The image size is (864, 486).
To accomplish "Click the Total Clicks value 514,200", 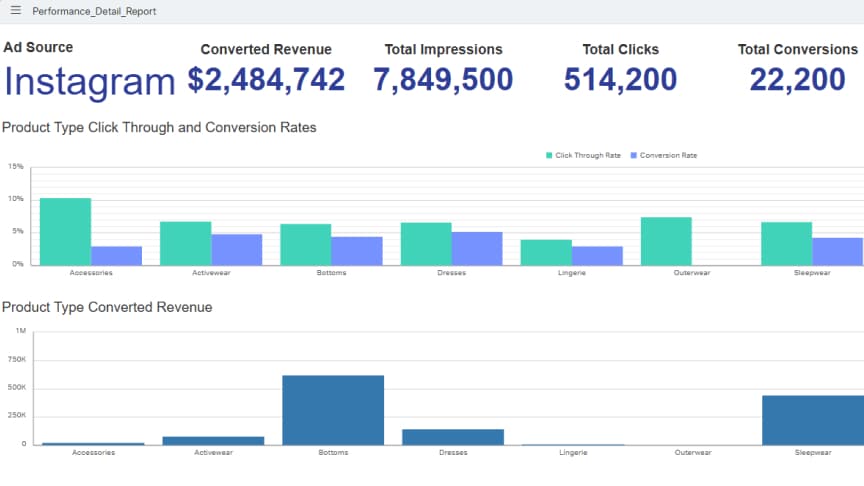I will [x=620, y=79].
